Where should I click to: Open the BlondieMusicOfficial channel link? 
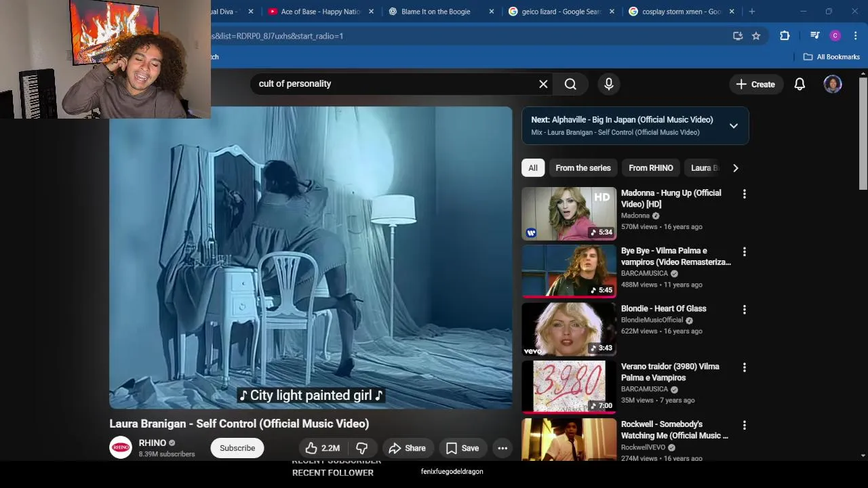652,320
